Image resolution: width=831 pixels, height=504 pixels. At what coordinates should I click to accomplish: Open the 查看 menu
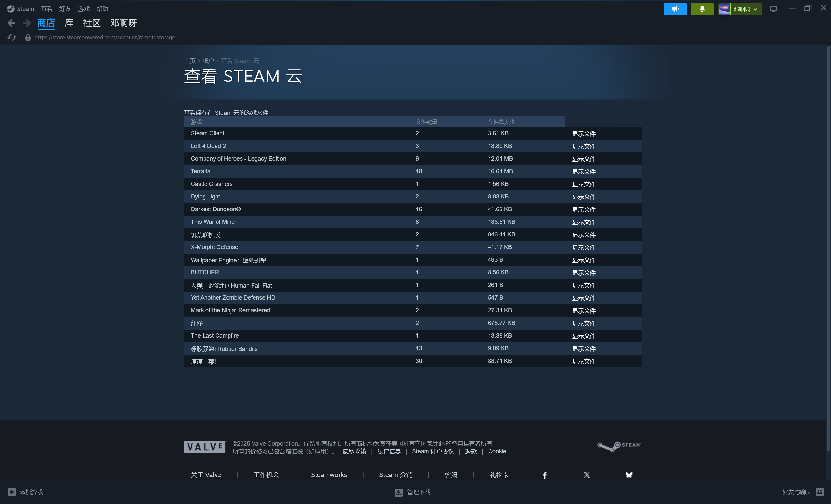46,9
